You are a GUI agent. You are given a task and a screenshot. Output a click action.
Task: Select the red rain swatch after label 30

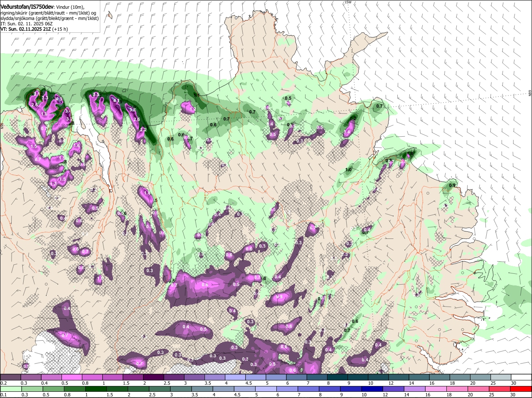click(522, 389)
